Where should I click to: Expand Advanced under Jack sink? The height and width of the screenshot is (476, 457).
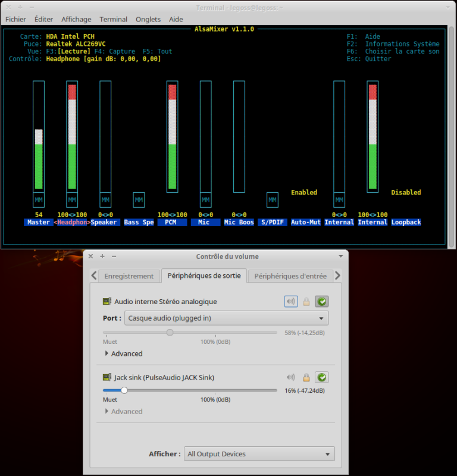click(124, 411)
